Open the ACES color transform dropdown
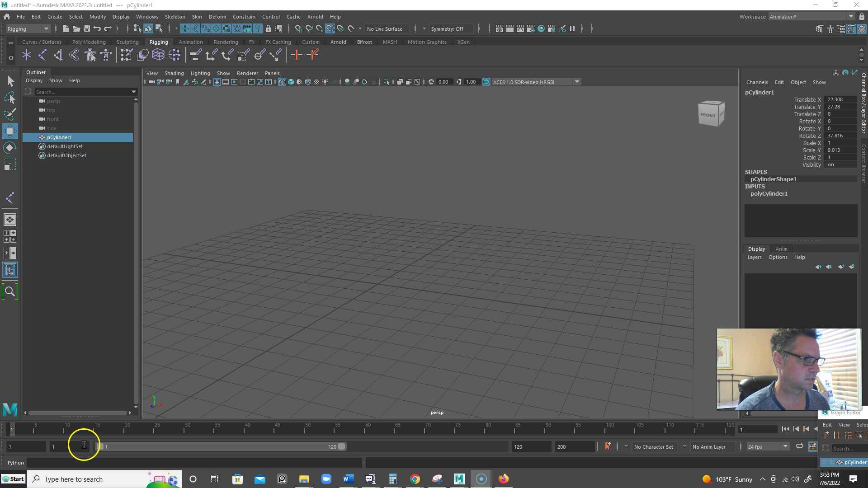This screenshot has height=488, width=868. [577, 82]
